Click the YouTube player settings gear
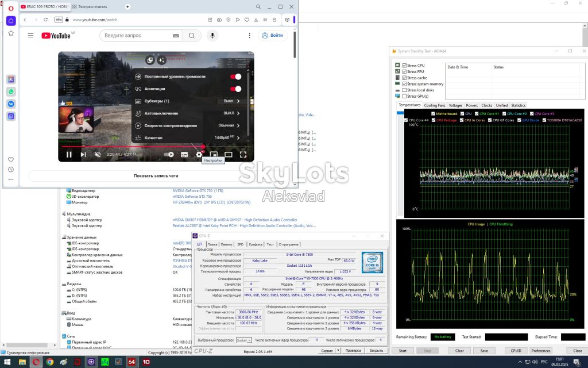588x368 pixels. 199,154
